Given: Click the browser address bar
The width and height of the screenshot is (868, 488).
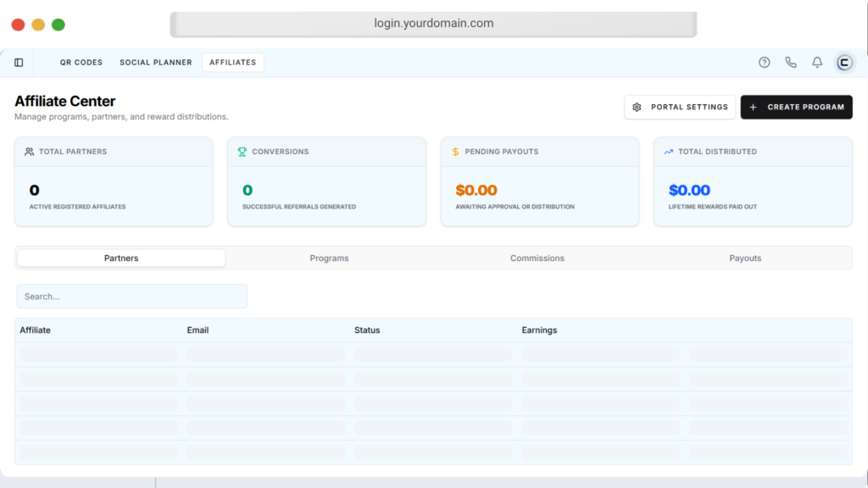Looking at the screenshot, I should tap(433, 24).
